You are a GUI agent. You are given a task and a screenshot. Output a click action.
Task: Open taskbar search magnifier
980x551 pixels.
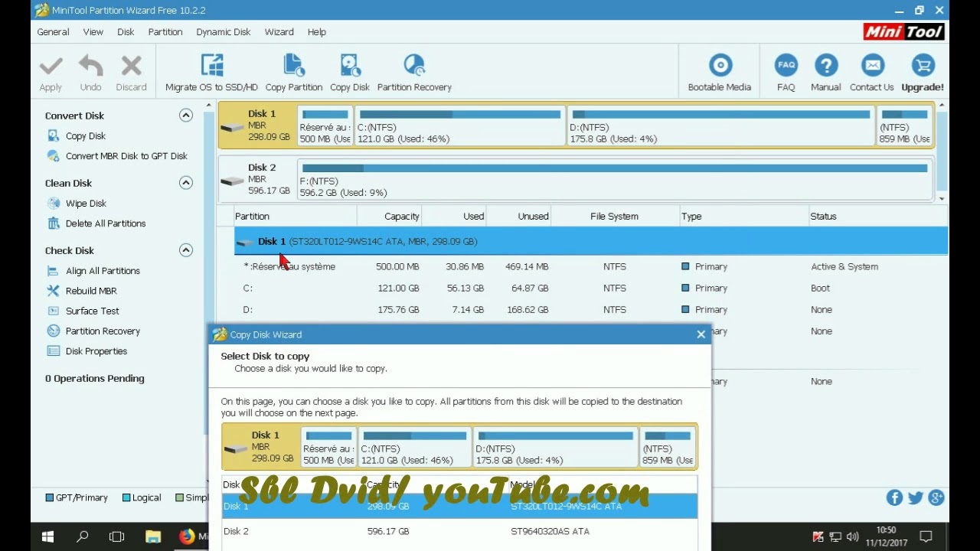82,537
